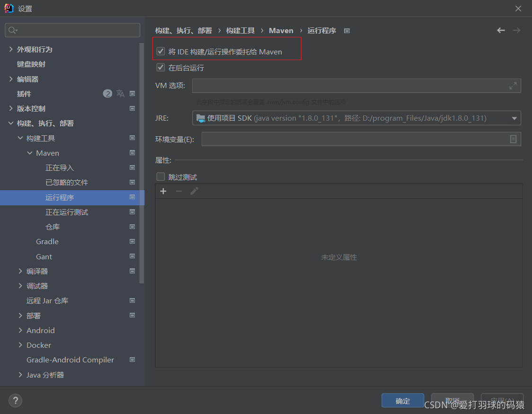Select the Gradle settings item
Viewport: 532px width, 414px height.
click(x=47, y=241)
